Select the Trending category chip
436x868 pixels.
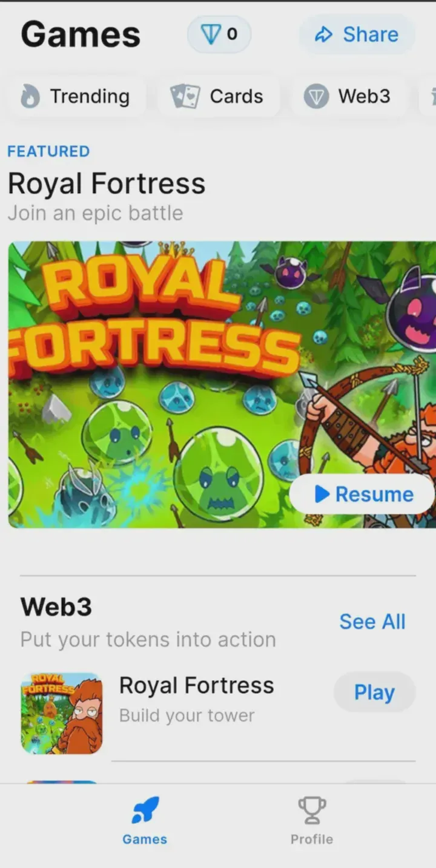coord(76,96)
